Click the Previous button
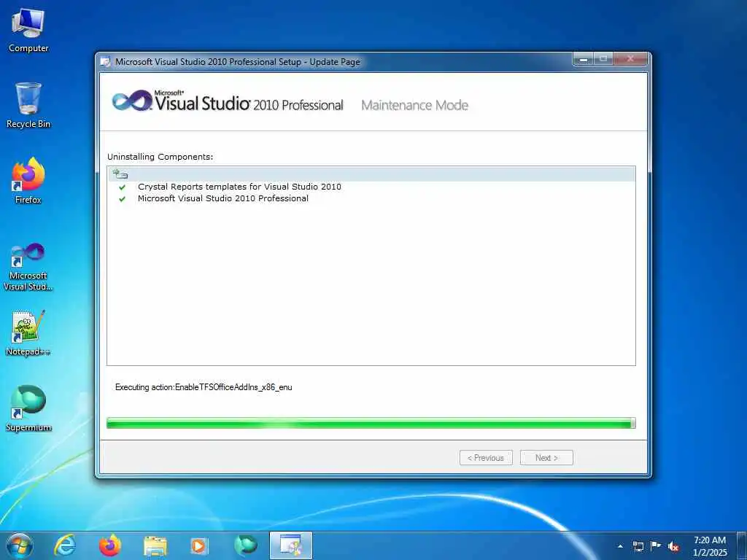 pos(486,458)
